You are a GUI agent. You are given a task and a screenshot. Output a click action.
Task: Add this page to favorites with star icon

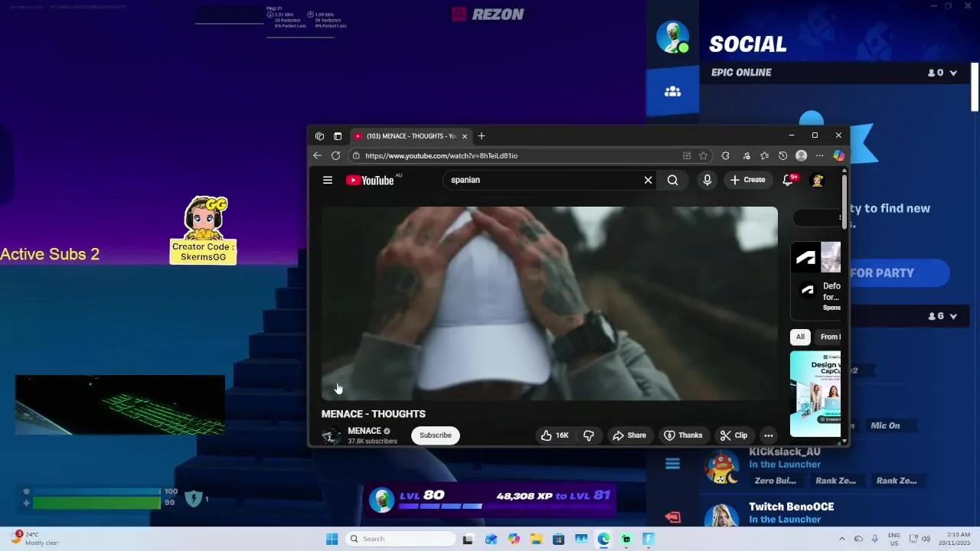pyautogui.click(x=703, y=155)
